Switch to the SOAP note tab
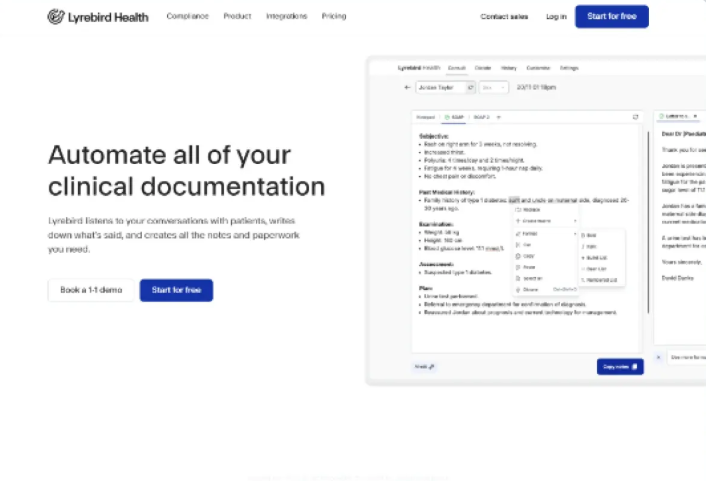706x481 pixels. (x=454, y=117)
